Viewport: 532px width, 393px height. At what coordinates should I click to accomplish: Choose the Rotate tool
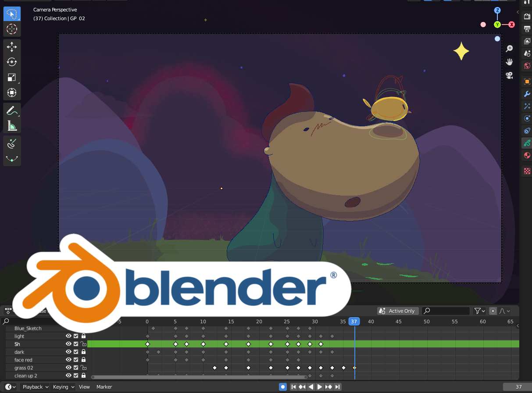[12, 62]
